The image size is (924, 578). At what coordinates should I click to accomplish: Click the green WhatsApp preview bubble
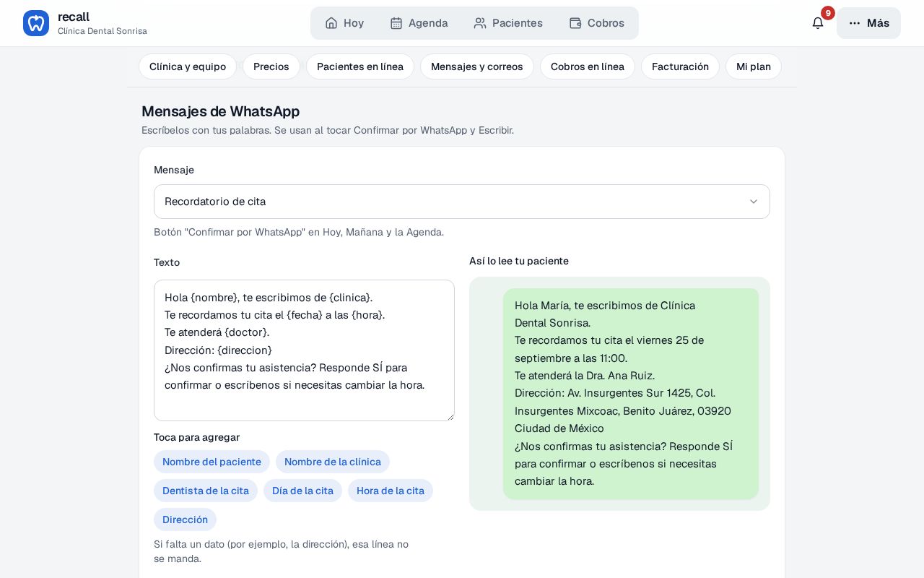pos(631,394)
